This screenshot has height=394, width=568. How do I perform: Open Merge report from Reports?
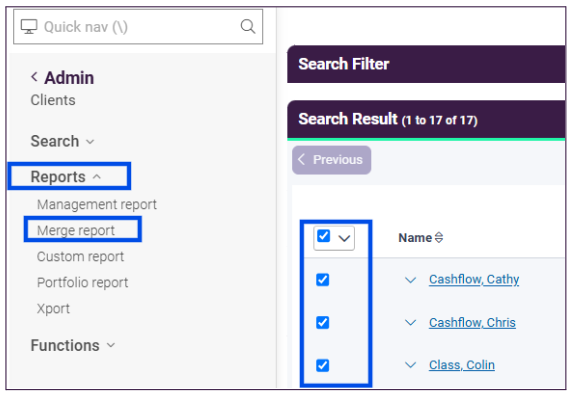[x=76, y=230]
